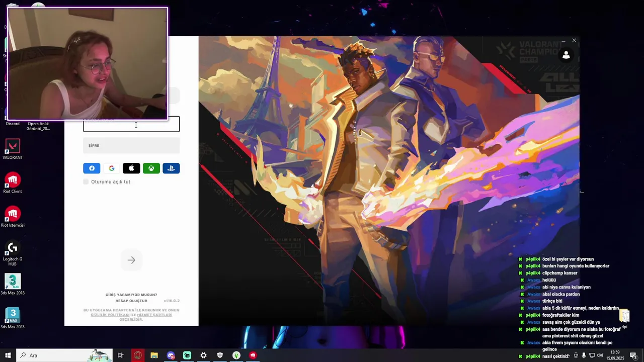Screen dimensions: 644x362
Task: Select the 3ds Max 2018 desktop shortcut
Action: [13, 285]
